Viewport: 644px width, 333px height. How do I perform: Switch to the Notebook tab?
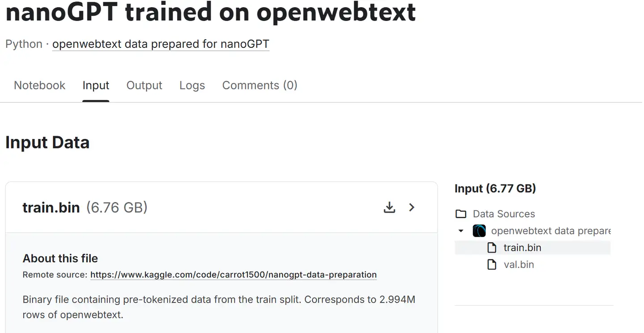[40, 85]
